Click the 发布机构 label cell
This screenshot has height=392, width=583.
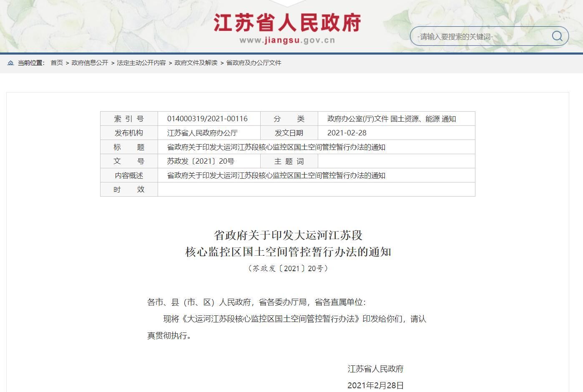(129, 133)
